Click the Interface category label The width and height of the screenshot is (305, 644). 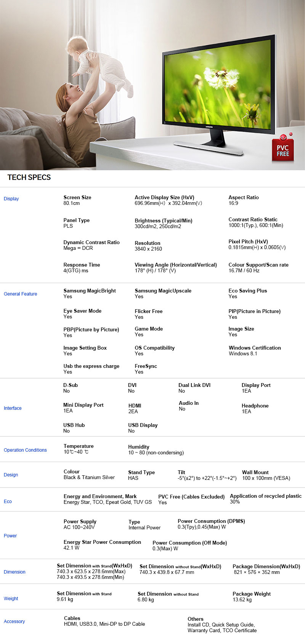click(x=13, y=408)
